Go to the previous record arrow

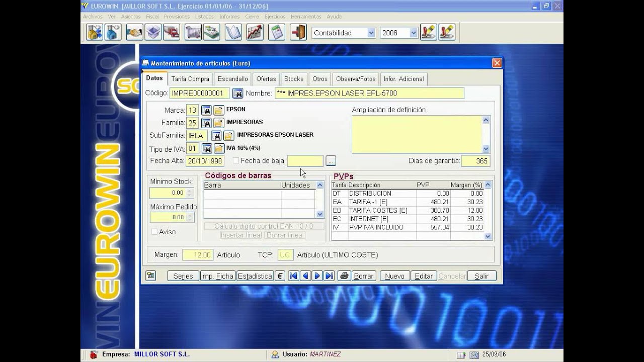pyautogui.click(x=305, y=276)
